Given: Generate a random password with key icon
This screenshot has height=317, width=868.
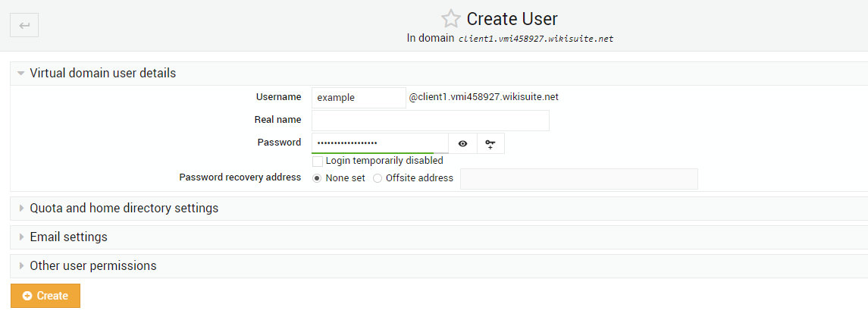Looking at the screenshot, I should 490,143.
